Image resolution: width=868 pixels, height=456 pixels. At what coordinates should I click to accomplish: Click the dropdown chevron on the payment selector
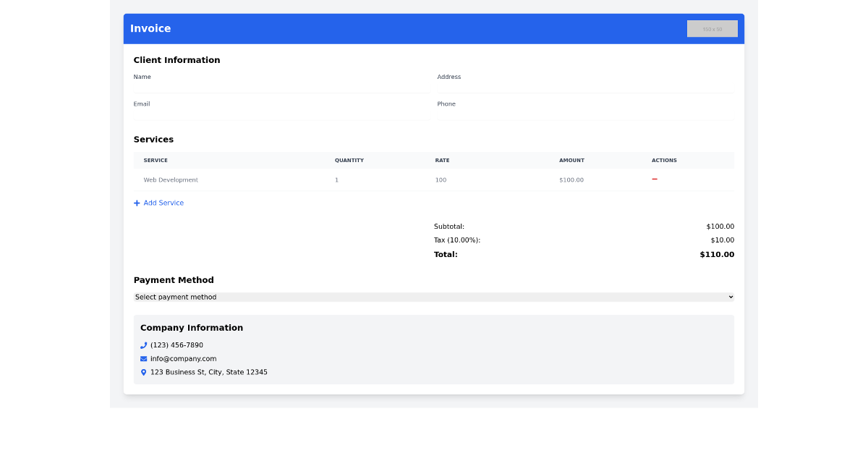pos(731,297)
